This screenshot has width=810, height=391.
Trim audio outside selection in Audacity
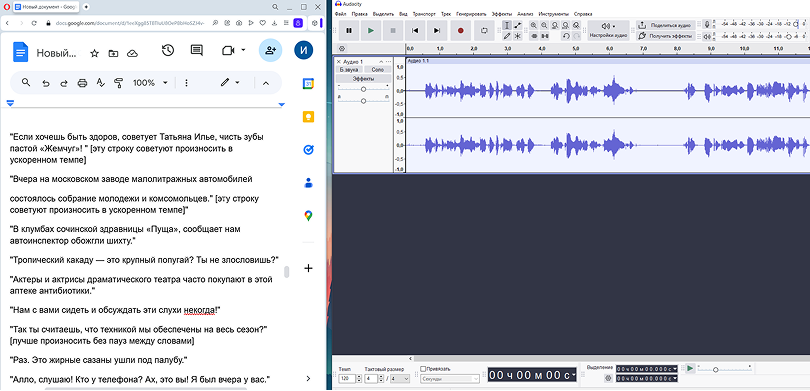[x=534, y=36]
